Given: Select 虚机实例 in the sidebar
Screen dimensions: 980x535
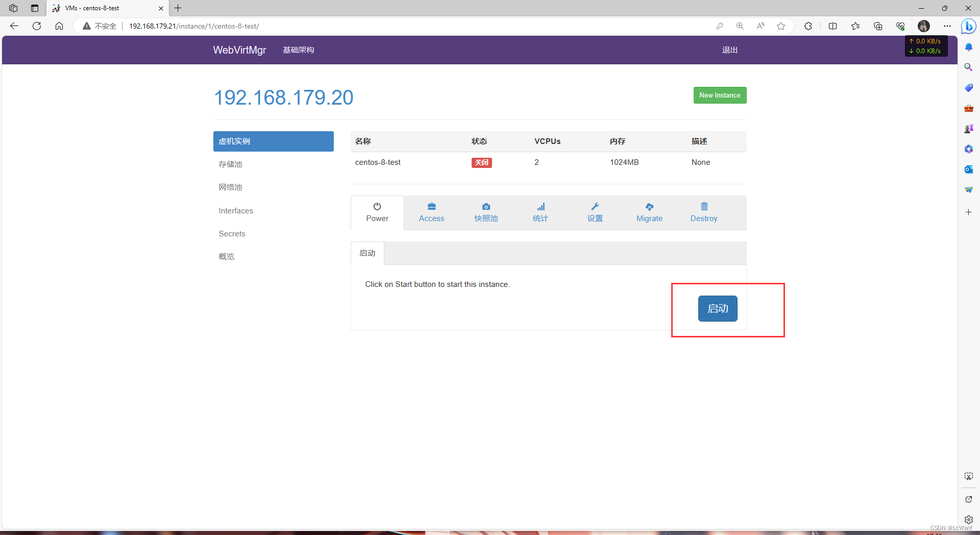Looking at the screenshot, I should (274, 141).
